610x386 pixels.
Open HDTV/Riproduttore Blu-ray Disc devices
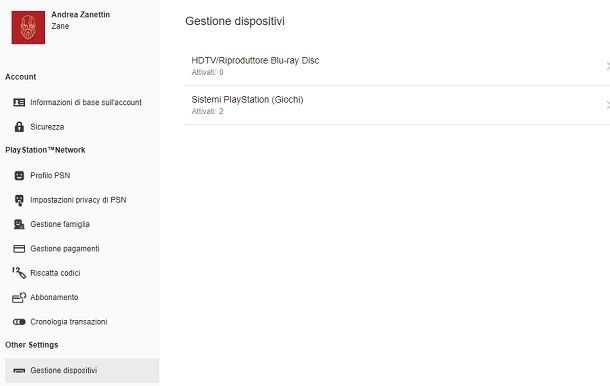[x=397, y=66]
